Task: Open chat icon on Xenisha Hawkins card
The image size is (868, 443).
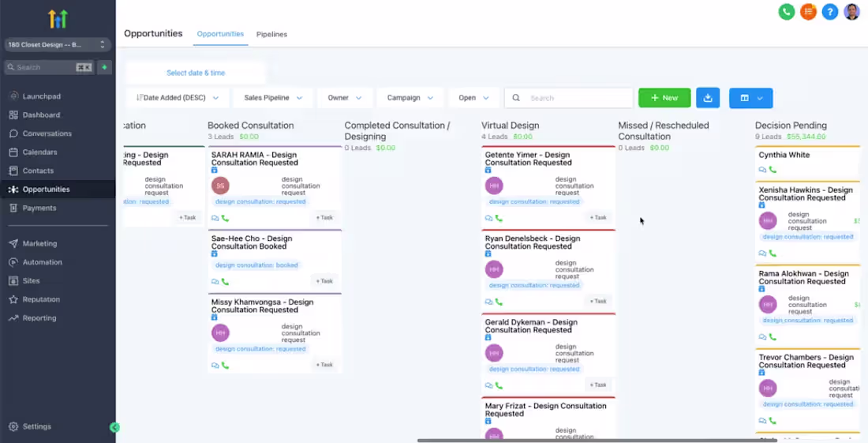Action: click(762, 253)
